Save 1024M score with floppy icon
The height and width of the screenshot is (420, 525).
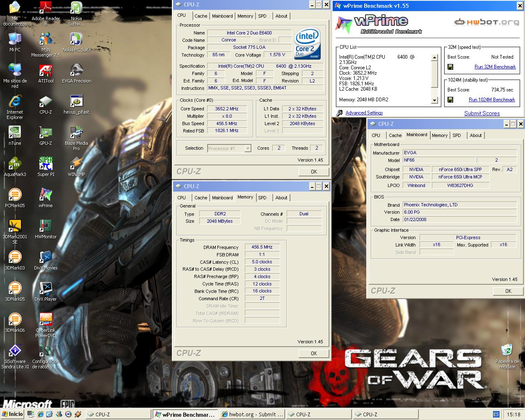[450, 100]
